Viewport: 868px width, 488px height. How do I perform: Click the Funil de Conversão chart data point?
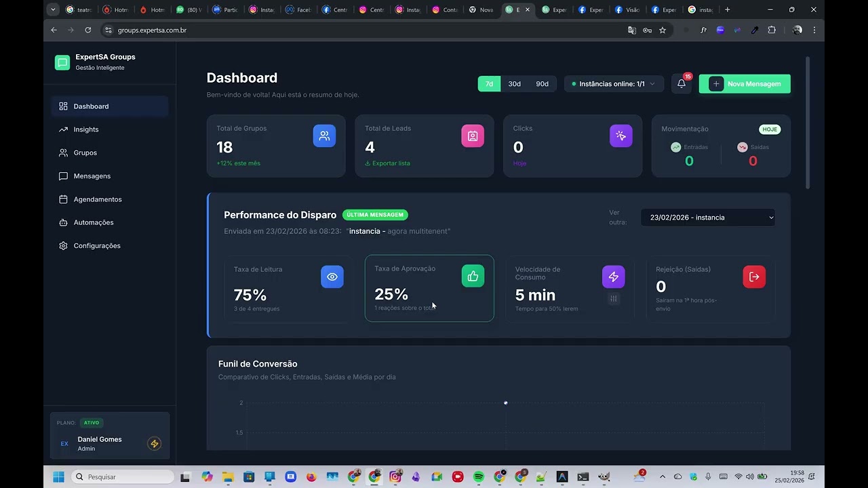[506, 403]
